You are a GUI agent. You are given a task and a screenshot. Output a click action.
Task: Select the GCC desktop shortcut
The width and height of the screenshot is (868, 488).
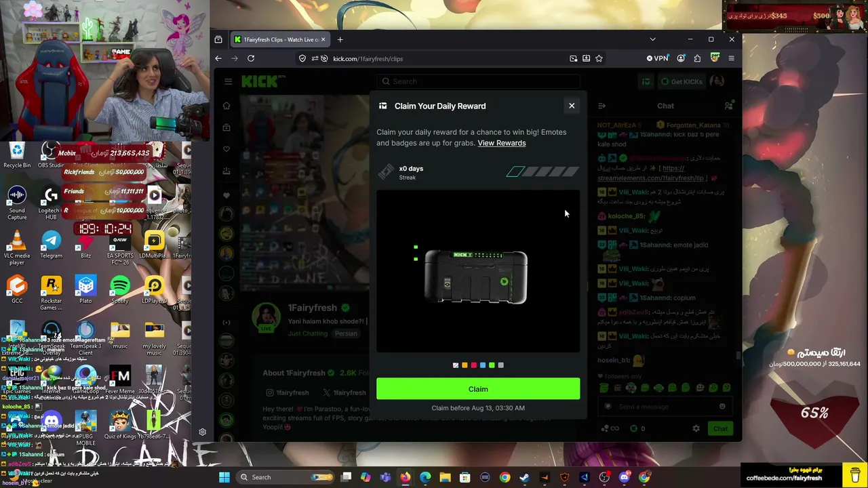click(x=17, y=290)
